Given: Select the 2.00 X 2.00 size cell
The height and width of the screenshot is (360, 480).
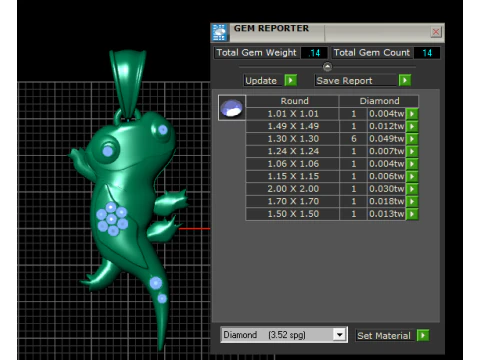Looking at the screenshot, I should click(293, 189).
